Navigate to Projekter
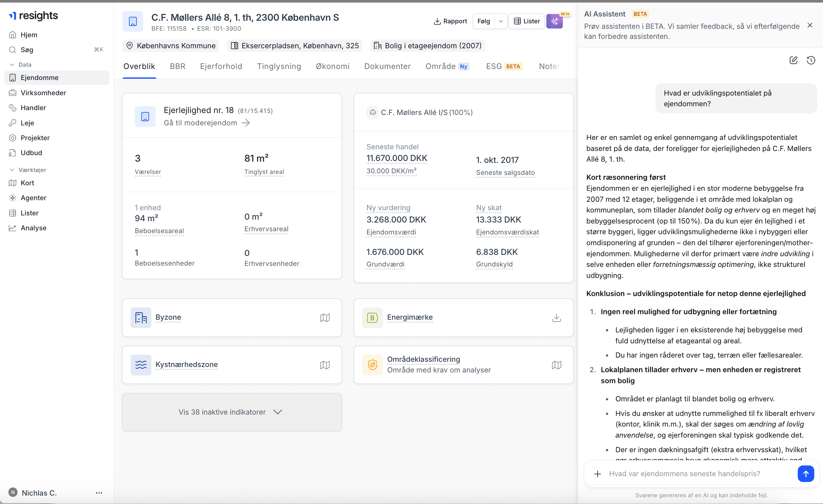 (x=57, y=138)
